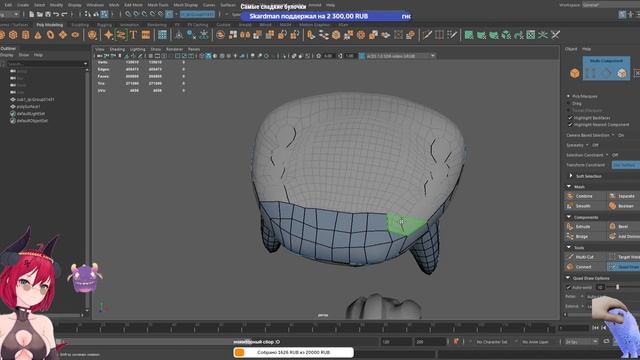Click the Insert Edge Loop shelf icon

[439, 35]
